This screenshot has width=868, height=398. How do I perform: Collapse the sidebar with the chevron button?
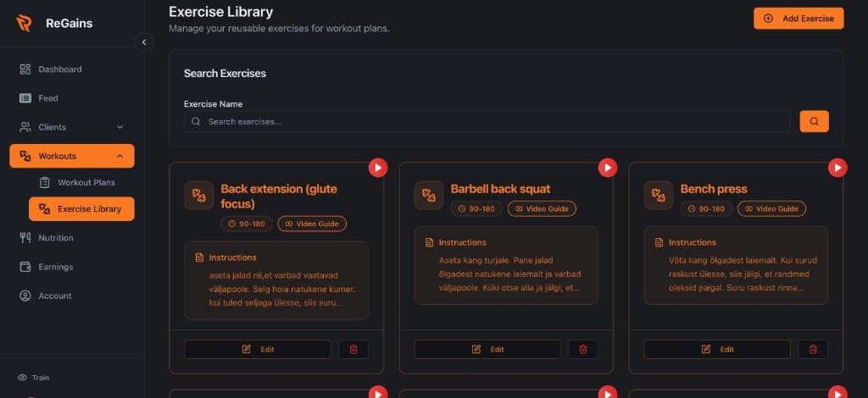coord(143,41)
